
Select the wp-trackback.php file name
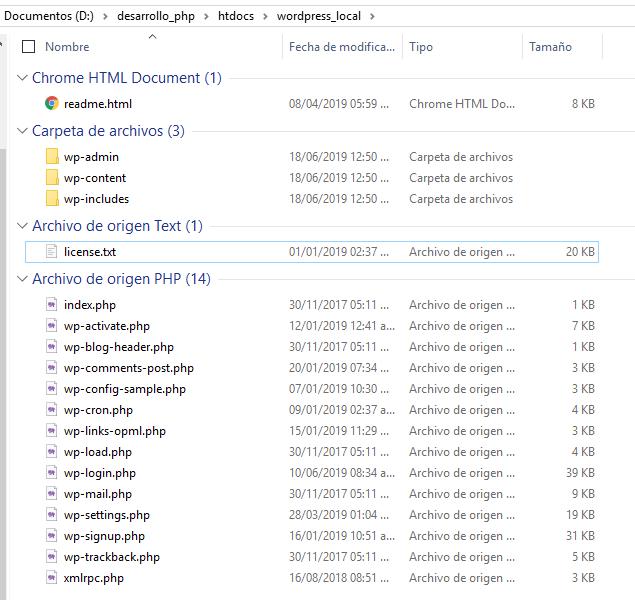[112, 557]
